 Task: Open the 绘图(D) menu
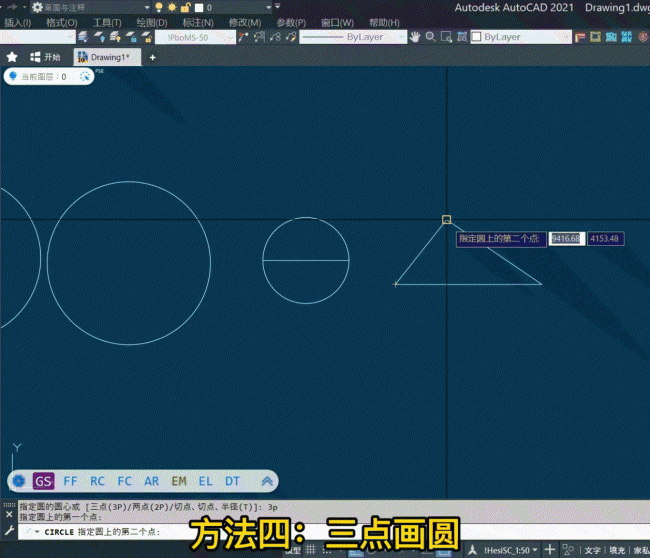(152, 23)
